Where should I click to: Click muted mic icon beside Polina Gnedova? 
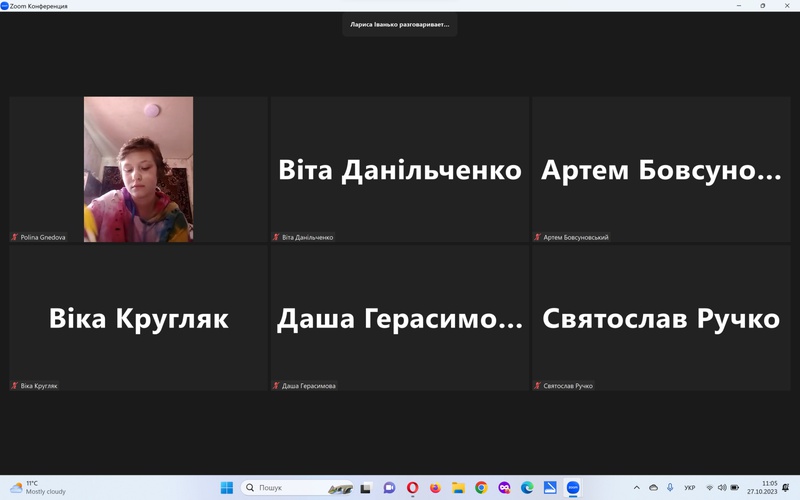tap(15, 237)
